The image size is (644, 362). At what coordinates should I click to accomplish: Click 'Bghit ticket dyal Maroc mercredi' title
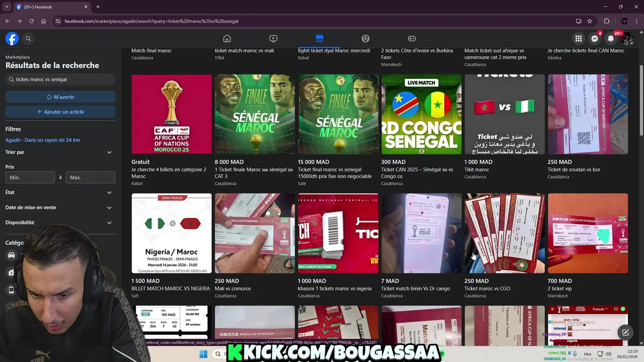pos(334,51)
